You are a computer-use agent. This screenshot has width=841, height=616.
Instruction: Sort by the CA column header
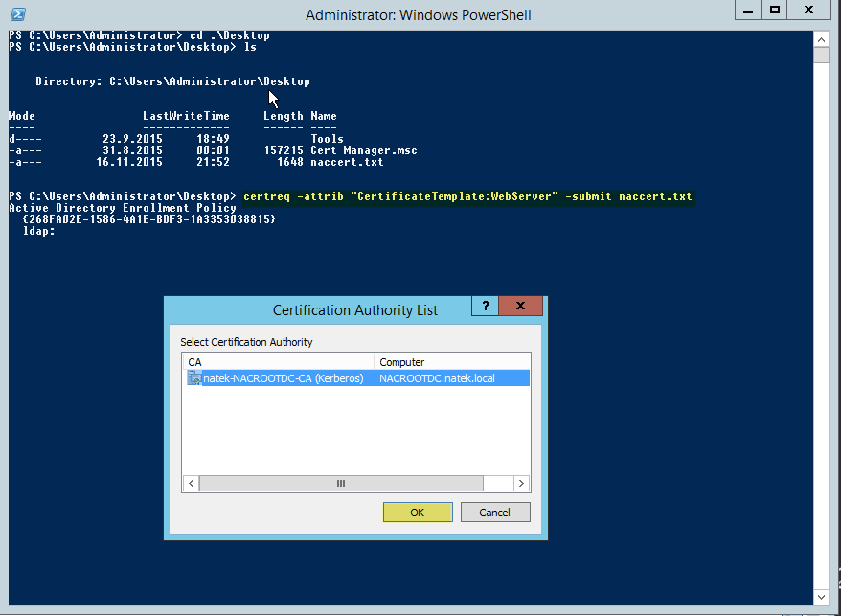(279, 362)
